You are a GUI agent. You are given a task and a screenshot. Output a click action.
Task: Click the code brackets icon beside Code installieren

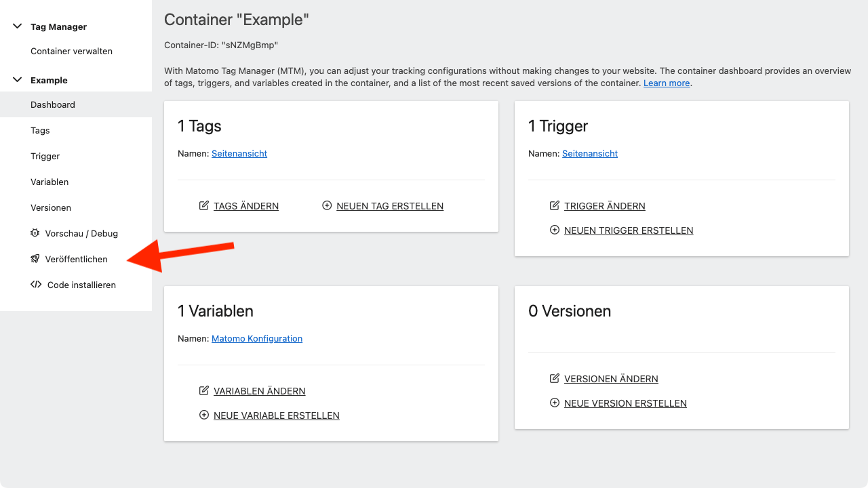[36, 285]
